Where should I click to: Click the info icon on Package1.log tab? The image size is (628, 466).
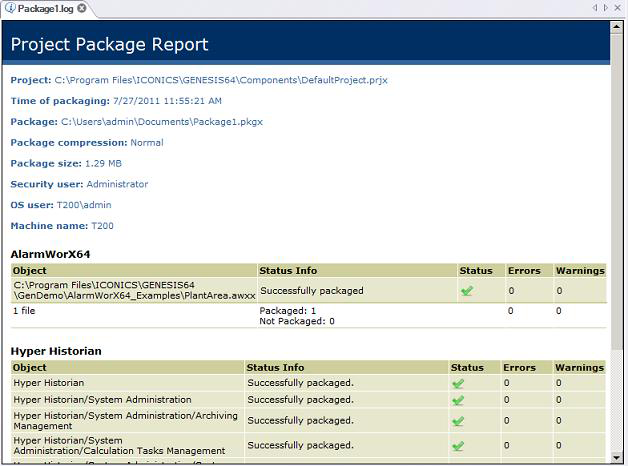pos(10,8)
